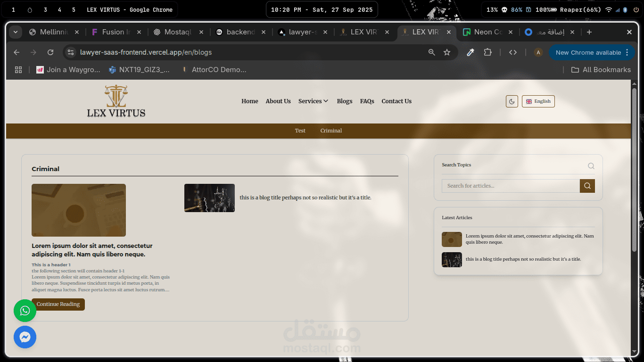Switch to workspace 3 in the top bar
This screenshot has width=644, height=362.
[45, 9]
